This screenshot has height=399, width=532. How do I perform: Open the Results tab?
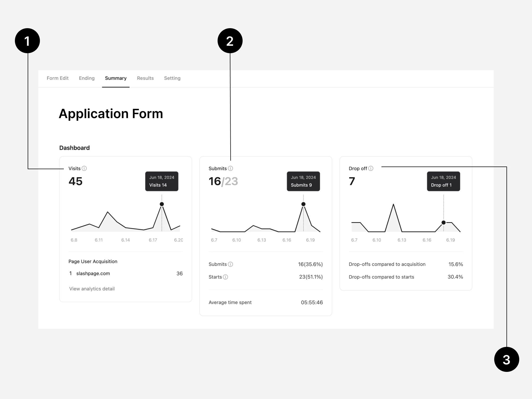tap(145, 78)
